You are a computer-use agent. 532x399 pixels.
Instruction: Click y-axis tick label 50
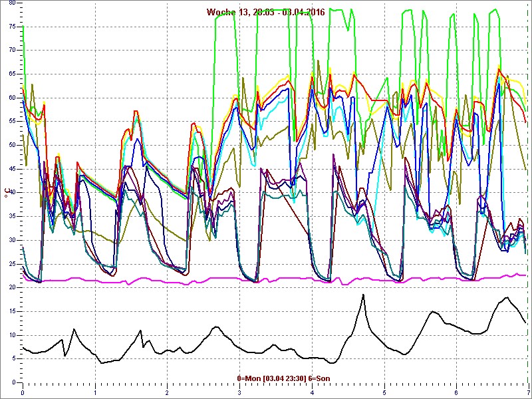pos(12,145)
